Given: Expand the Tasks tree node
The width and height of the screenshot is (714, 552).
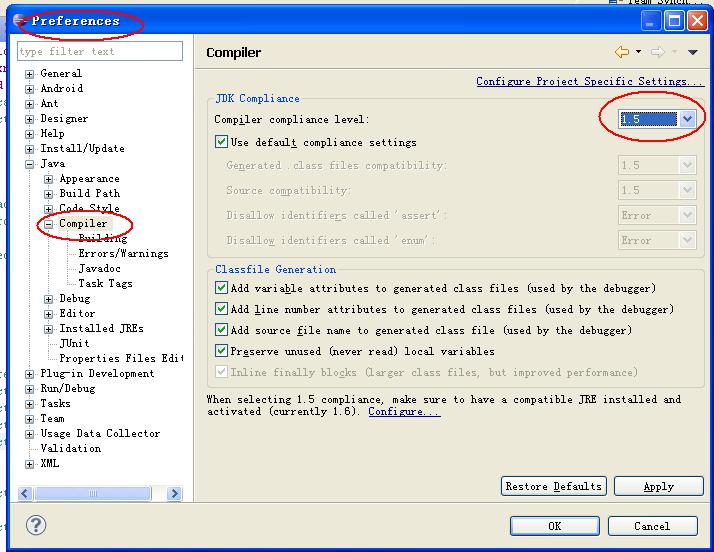Looking at the screenshot, I should coord(30,404).
